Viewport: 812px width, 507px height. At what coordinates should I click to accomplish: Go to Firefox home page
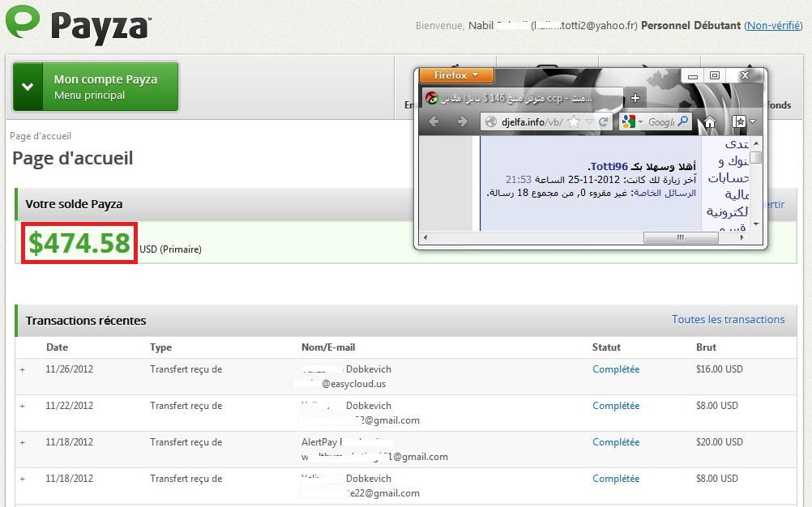tap(709, 122)
